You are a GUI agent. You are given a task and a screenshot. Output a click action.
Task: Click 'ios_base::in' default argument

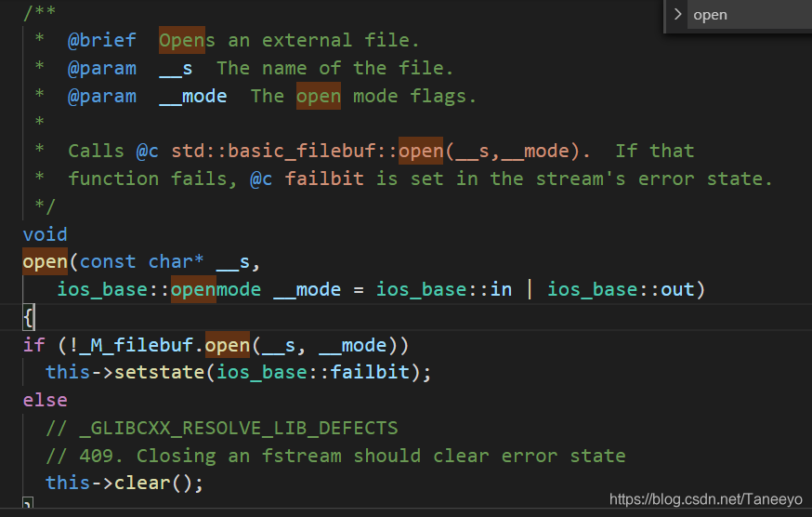coord(444,289)
